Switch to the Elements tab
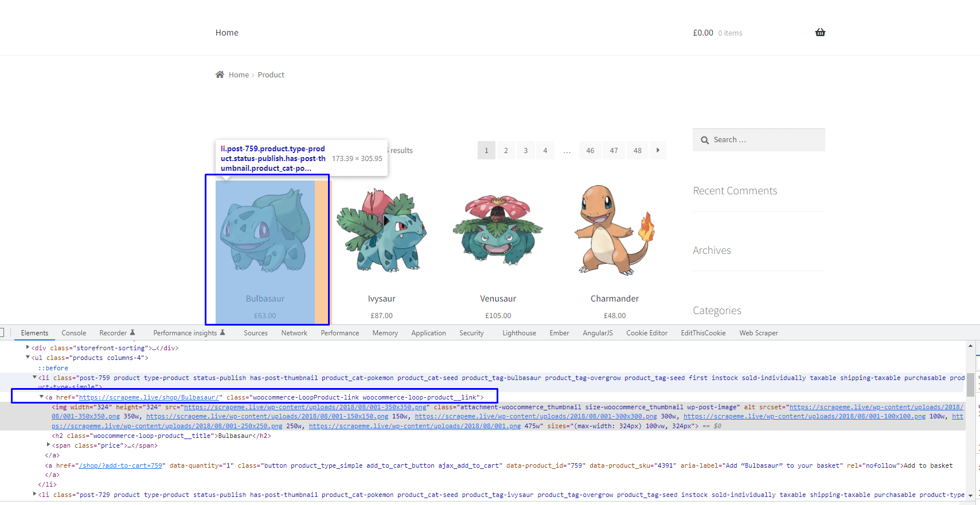Image resolution: width=980 pixels, height=505 pixels. [34, 333]
